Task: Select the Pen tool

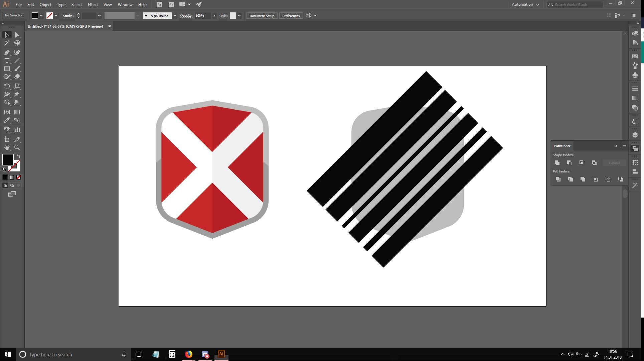Action: (x=7, y=52)
